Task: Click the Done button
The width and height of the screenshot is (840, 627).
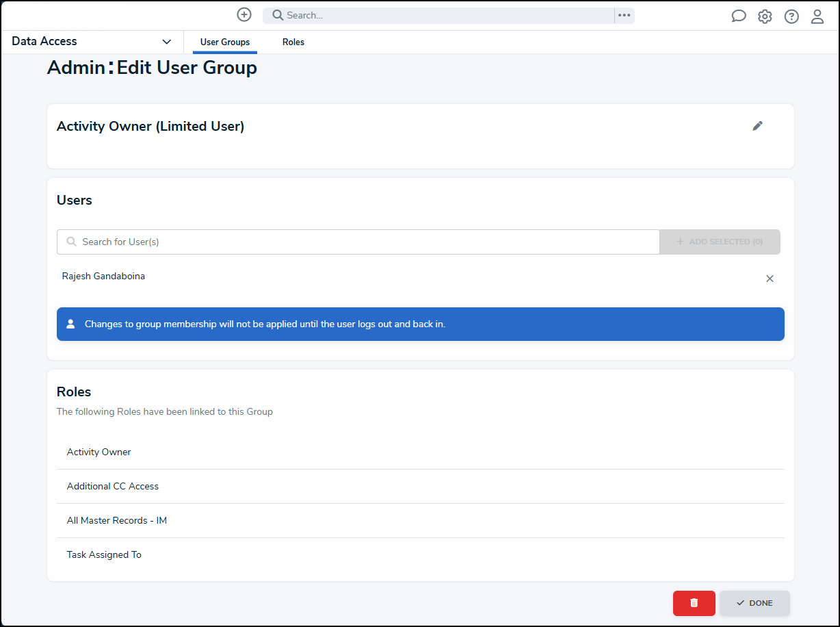Action: (x=754, y=603)
